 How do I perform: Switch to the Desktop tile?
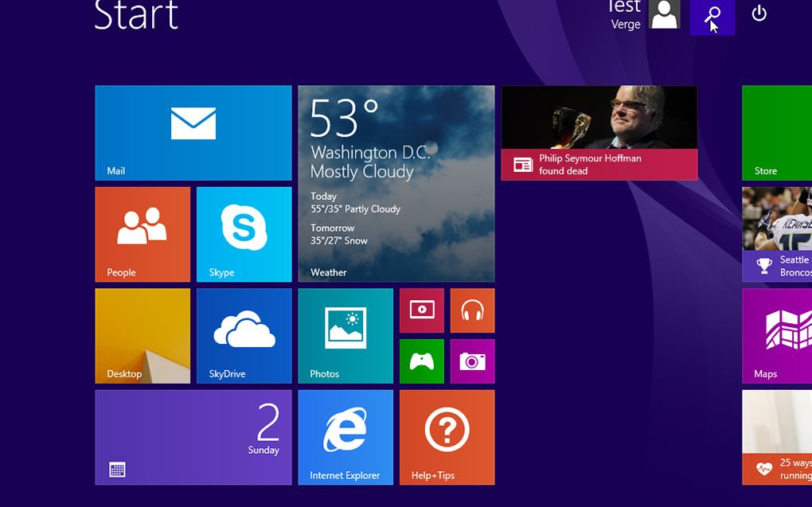(142, 335)
